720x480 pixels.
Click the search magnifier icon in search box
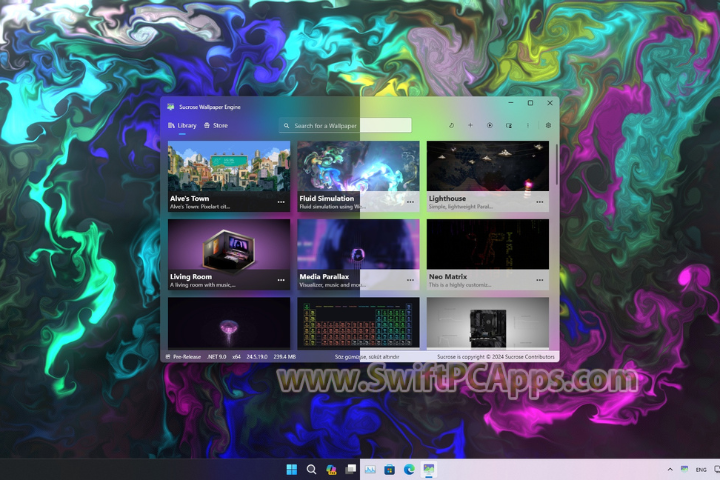click(287, 125)
